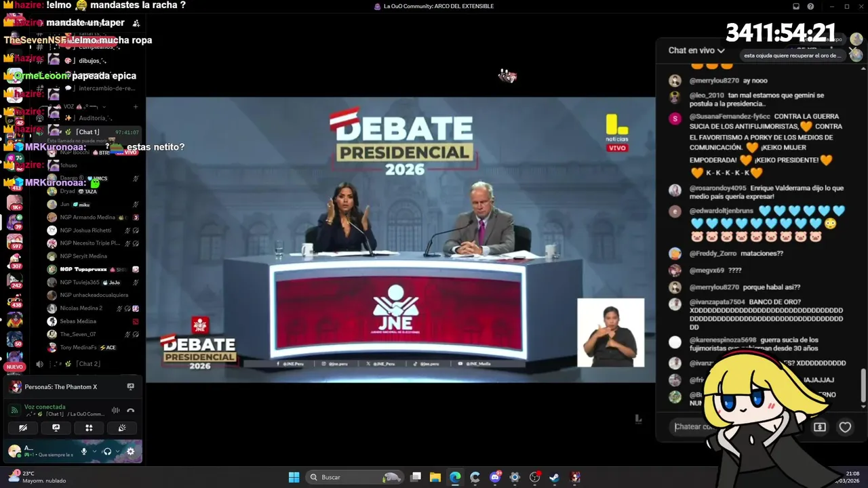Select user Sebas Medina
The height and width of the screenshot is (488, 868).
point(78,321)
